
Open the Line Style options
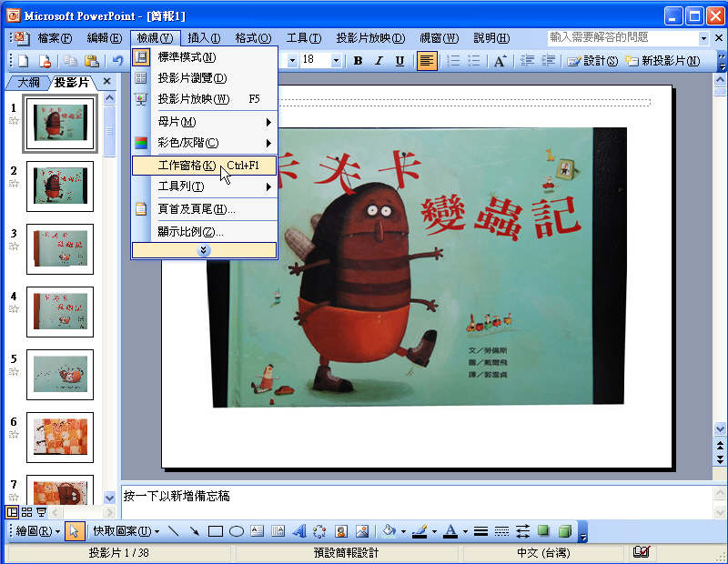tap(480, 531)
